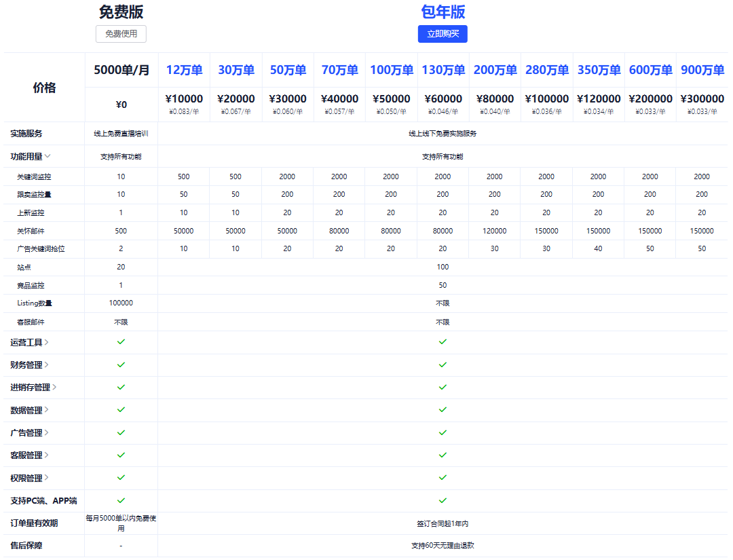This screenshot has width=733, height=560.
Task: Click the ¥0 free price
Action: (x=121, y=105)
